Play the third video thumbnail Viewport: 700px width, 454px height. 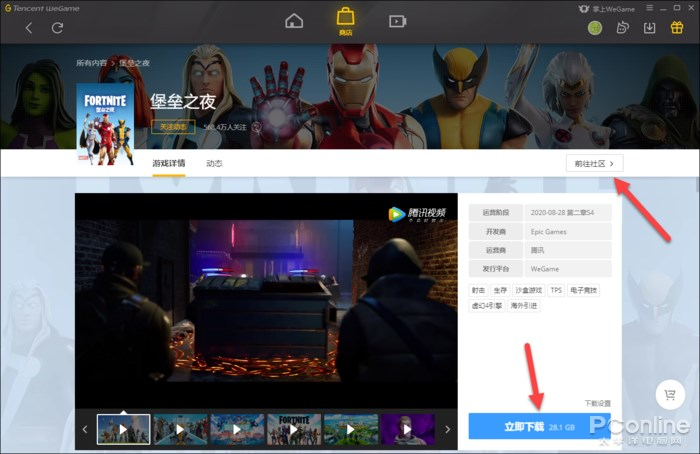pos(237,429)
